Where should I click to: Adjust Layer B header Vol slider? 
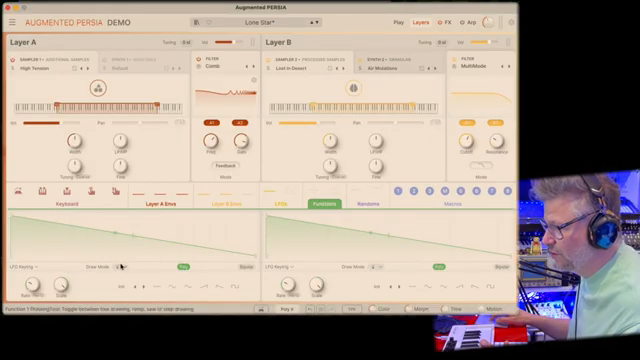tap(484, 42)
